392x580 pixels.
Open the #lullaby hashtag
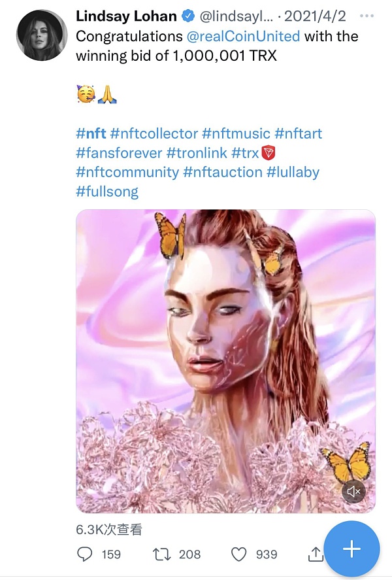pyautogui.click(x=293, y=173)
